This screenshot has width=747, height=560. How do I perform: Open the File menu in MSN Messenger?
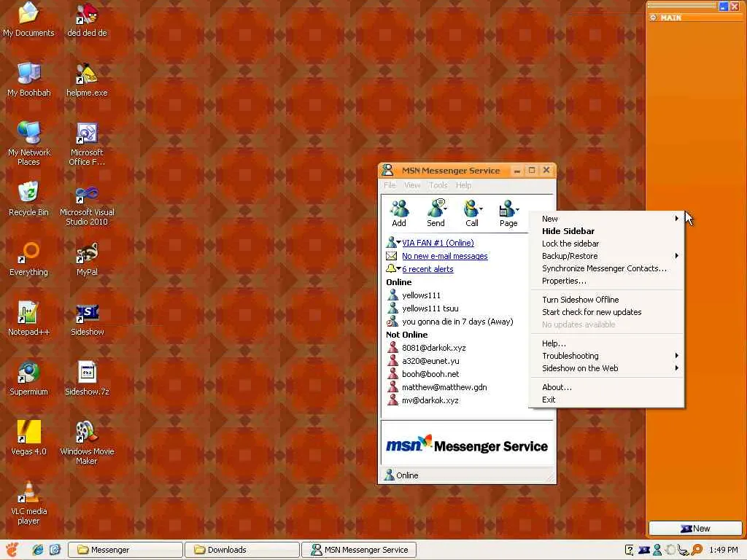click(390, 185)
